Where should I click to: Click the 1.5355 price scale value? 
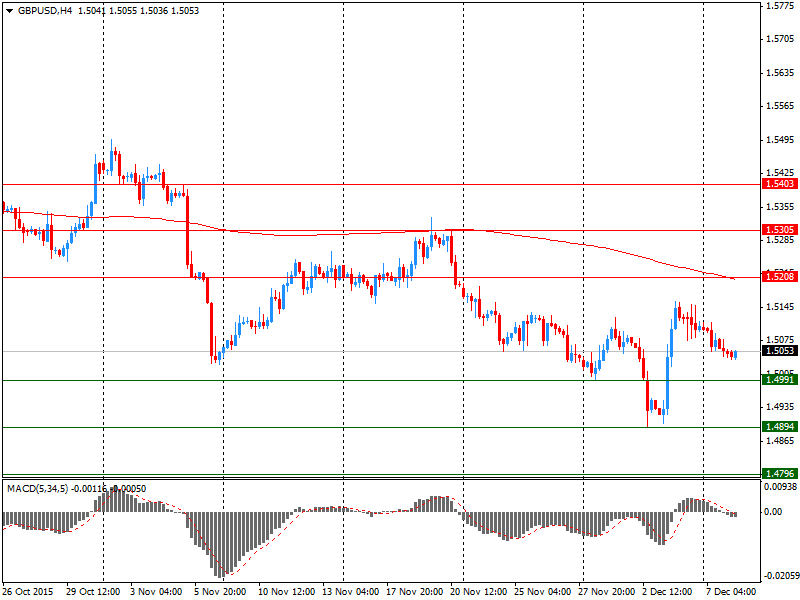pyautogui.click(x=781, y=207)
